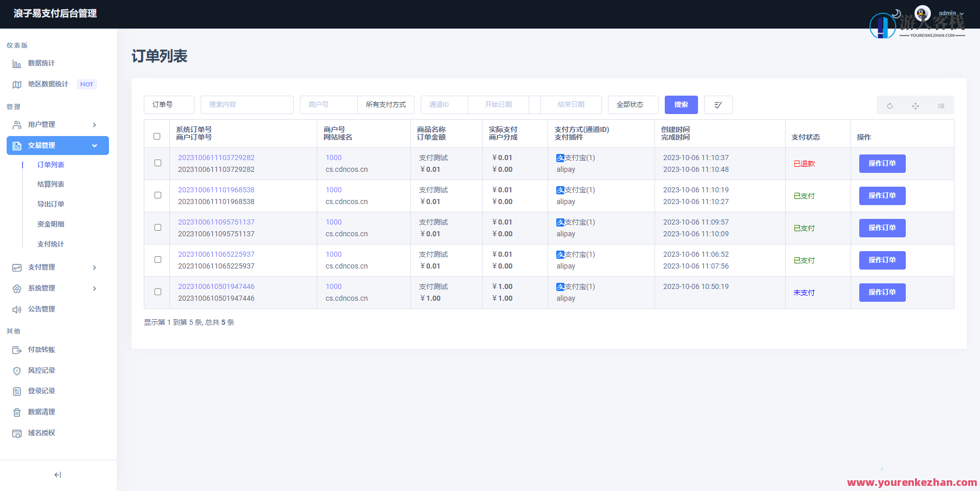The width and height of the screenshot is (980, 491).
Task: Open the 全部状态 status dropdown
Action: coord(633,105)
